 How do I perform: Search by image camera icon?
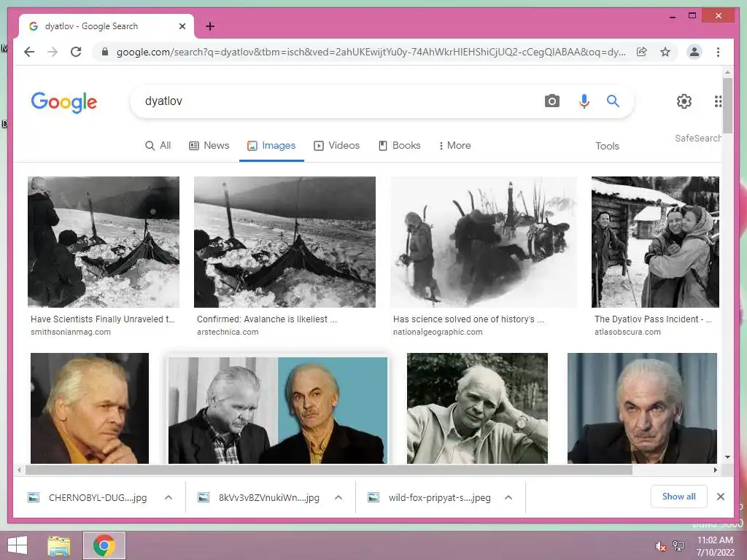pyautogui.click(x=552, y=101)
